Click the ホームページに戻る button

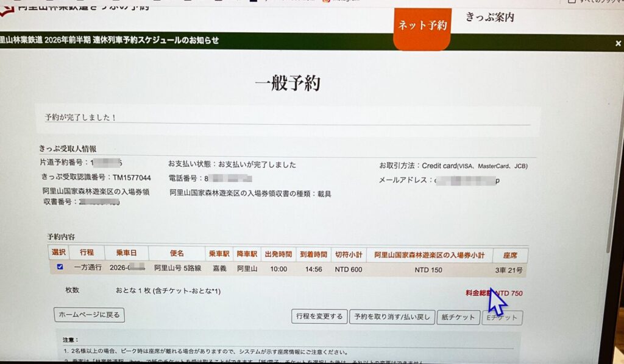click(x=90, y=315)
